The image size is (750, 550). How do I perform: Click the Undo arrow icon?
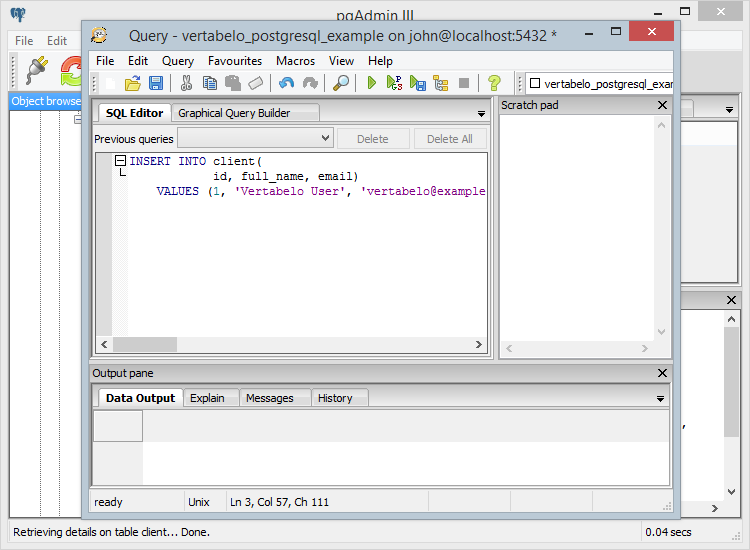pos(286,83)
